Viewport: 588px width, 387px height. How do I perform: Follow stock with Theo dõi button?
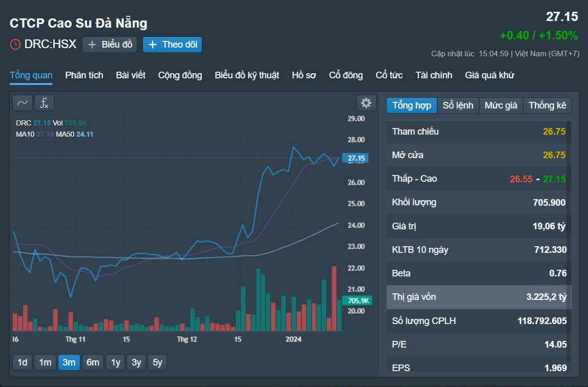pyautogui.click(x=173, y=45)
